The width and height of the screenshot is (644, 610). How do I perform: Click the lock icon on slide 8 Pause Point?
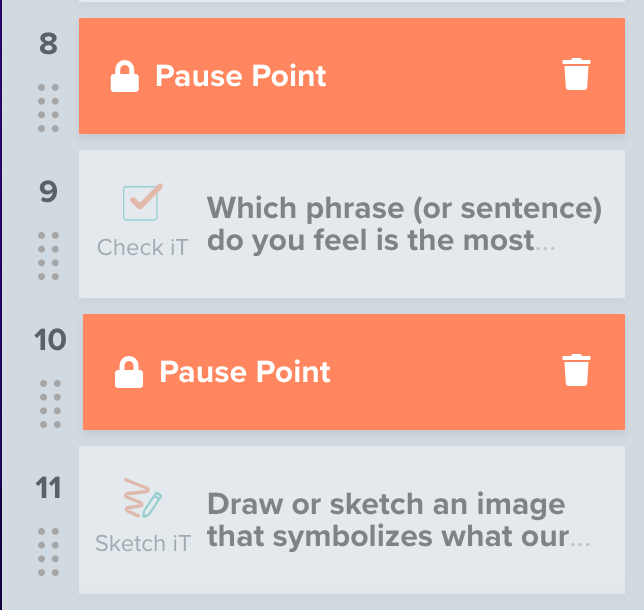coord(124,76)
